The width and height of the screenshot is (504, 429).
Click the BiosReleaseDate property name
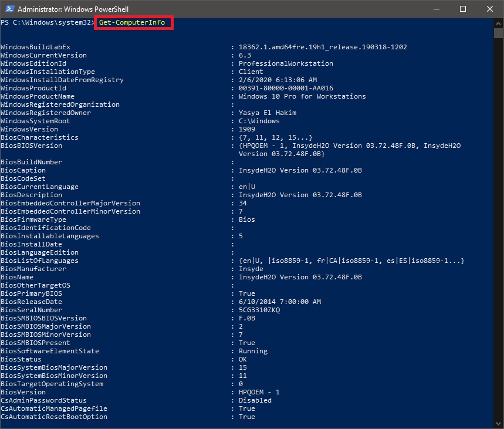31,302
